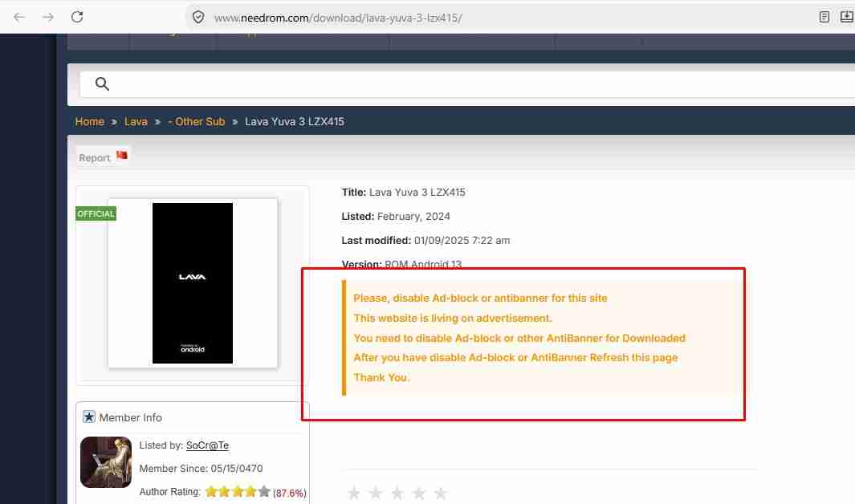This screenshot has height=504, width=855.
Task: Reload the page with refresh icon
Action: 77,17
